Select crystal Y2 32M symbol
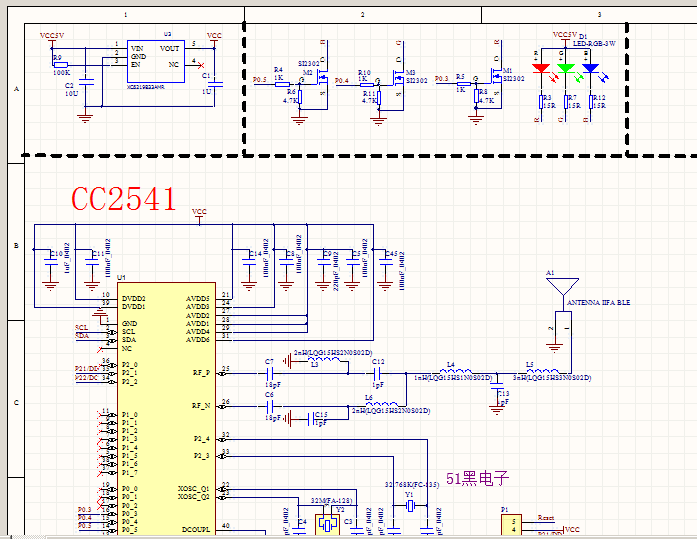The height and width of the screenshot is (539, 697). pyautogui.click(x=328, y=525)
